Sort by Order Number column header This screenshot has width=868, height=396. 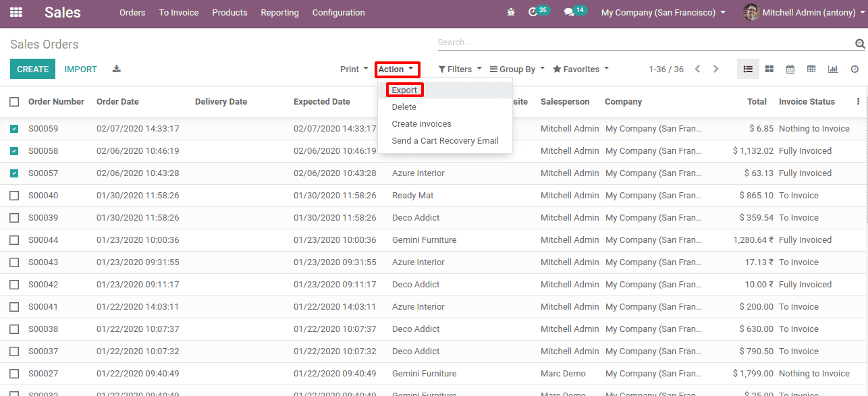[56, 102]
